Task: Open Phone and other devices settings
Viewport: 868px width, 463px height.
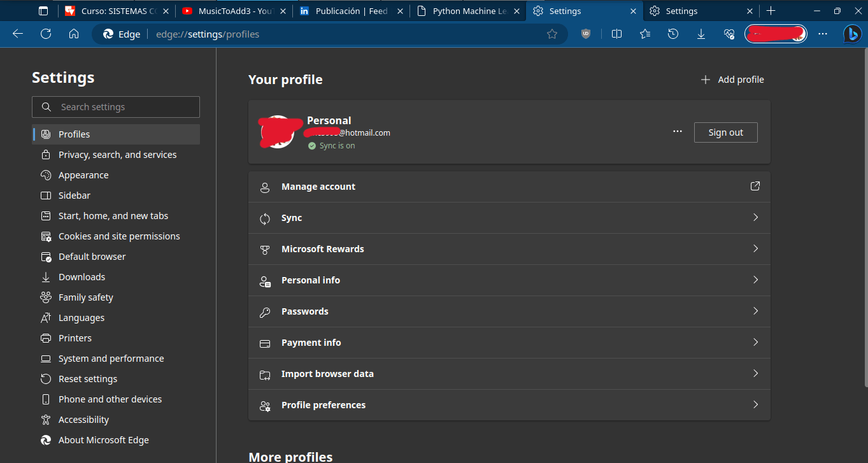Action: click(116, 399)
